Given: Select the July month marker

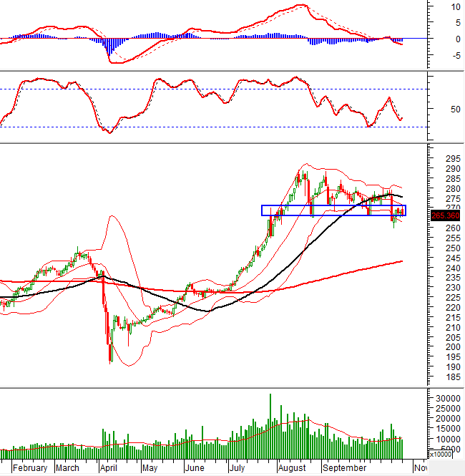Looking at the screenshot, I should pos(238,468).
